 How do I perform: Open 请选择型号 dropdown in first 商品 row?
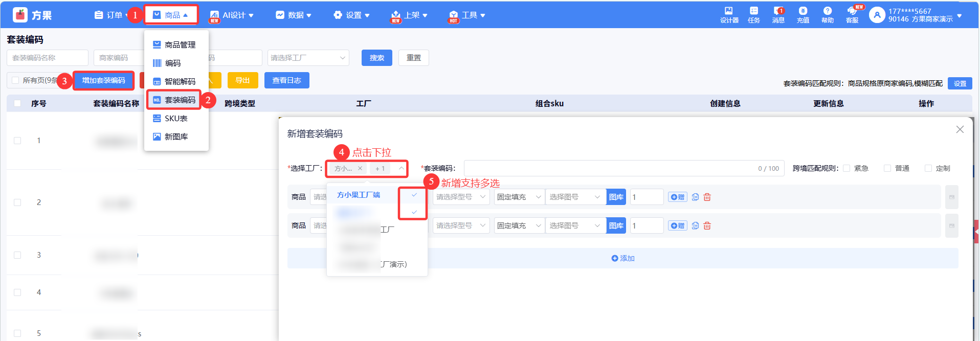[x=461, y=197]
